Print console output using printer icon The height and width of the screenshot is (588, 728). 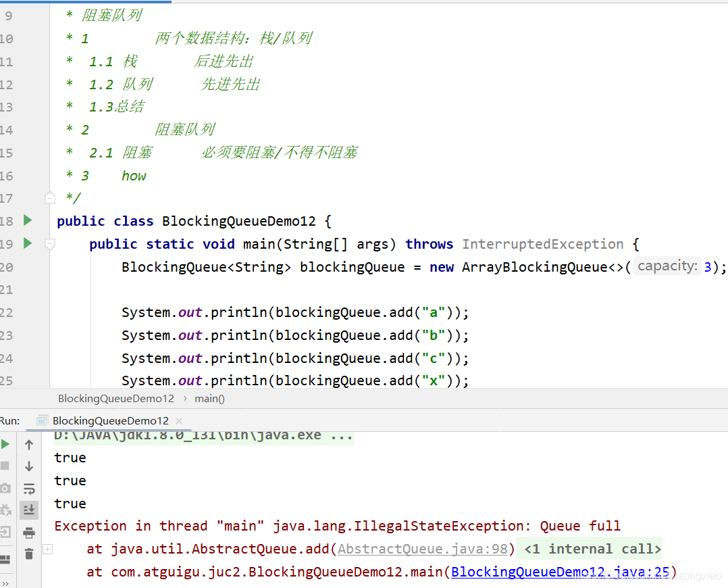(29, 533)
